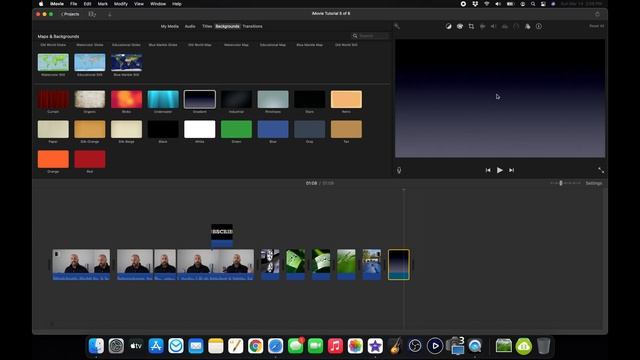Click the import media down-arrow icon
This screenshot has width=640, height=360.
point(109,14)
